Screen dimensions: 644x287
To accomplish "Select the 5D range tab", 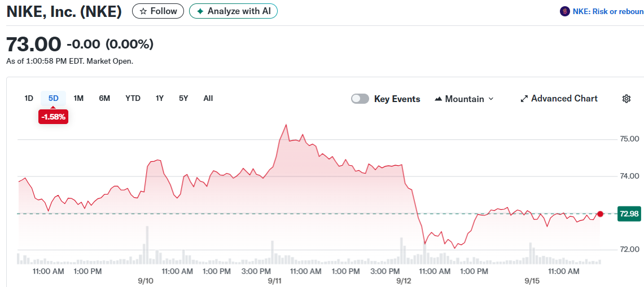I will pyautogui.click(x=54, y=99).
